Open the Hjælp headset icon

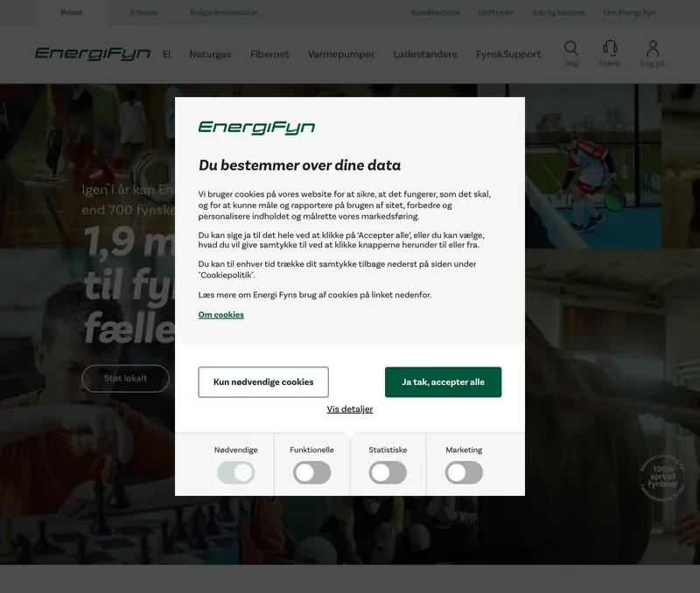[x=610, y=48]
